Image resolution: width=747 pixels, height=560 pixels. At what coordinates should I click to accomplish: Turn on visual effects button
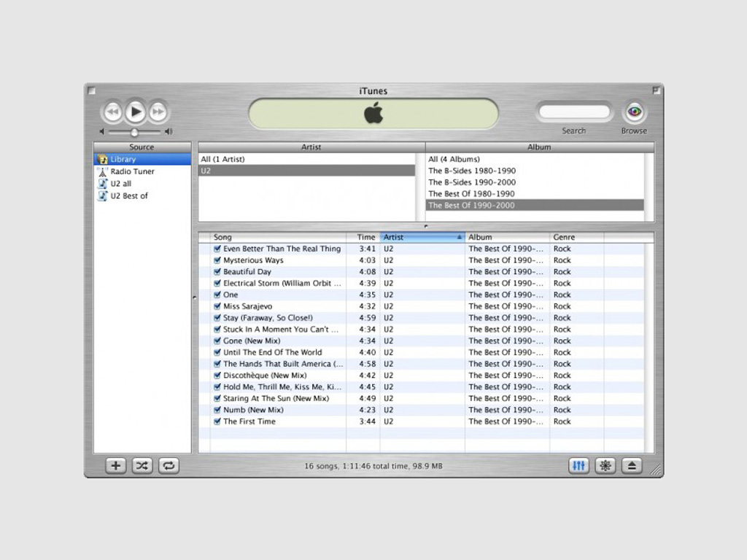tap(605, 466)
